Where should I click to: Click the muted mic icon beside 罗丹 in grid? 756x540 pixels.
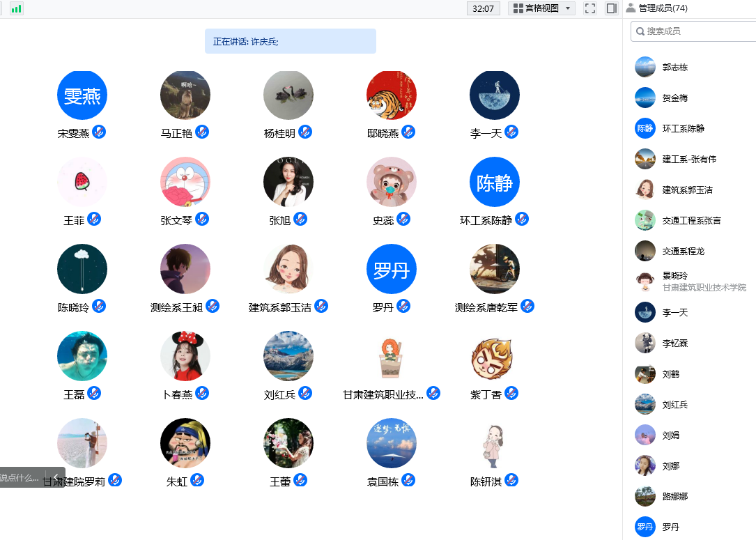point(403,307)
